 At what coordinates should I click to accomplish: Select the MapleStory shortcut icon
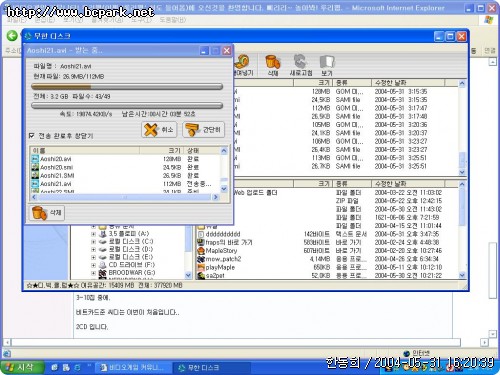click(x=201, y=251)
